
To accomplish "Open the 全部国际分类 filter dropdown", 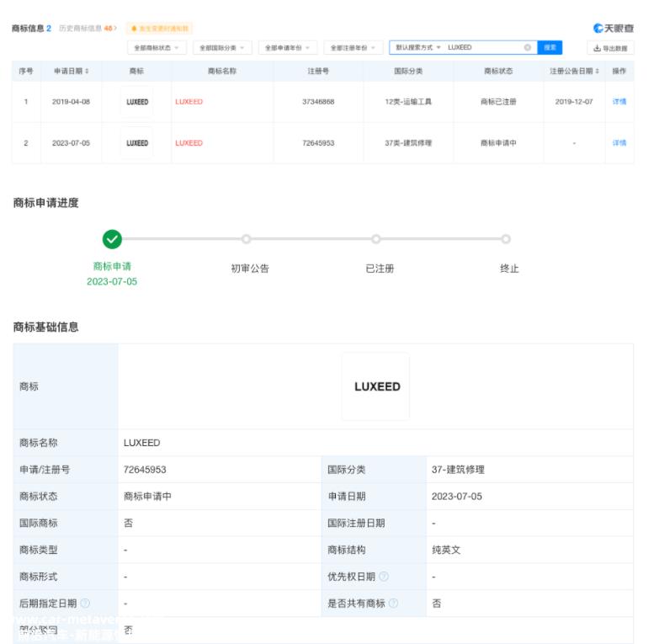I will [x=222, y=48].
